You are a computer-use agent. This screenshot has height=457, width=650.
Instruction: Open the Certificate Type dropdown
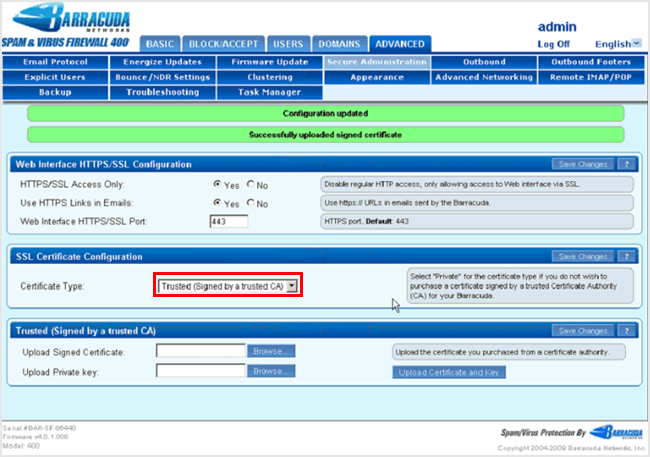click(291, 286)
